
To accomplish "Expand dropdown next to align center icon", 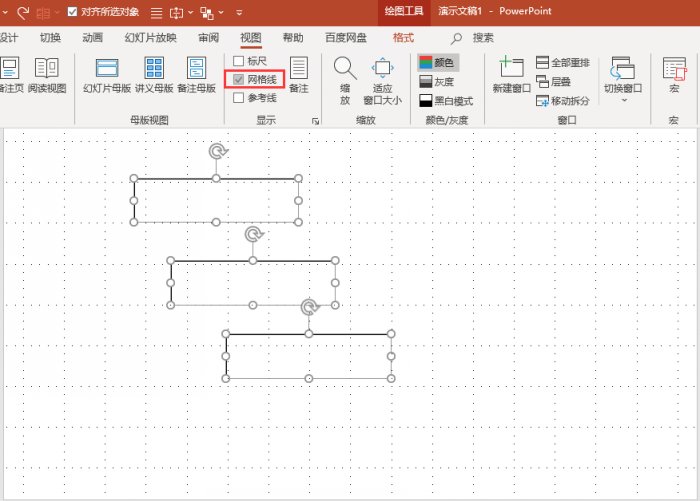I will (191, 13).
